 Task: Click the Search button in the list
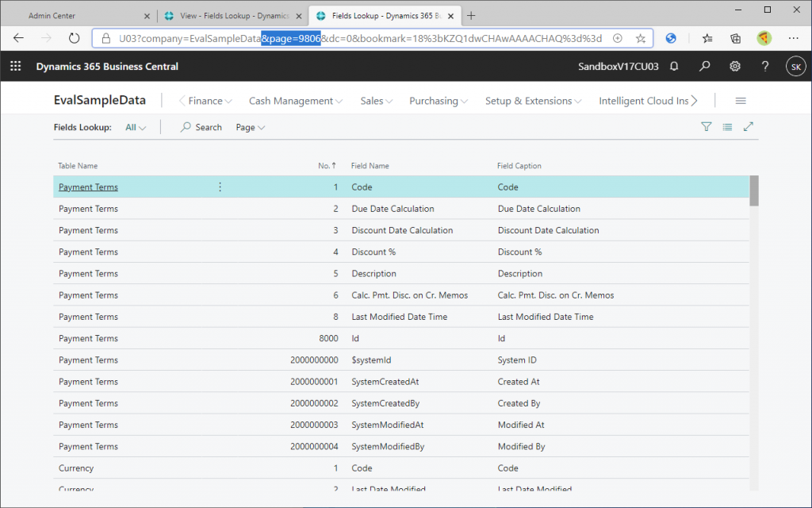[x=201, y=127]
